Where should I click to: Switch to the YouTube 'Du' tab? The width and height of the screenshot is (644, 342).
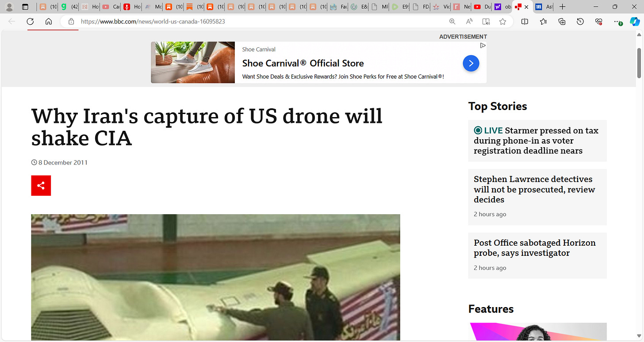pyautogui.click(x=482, y=7)
